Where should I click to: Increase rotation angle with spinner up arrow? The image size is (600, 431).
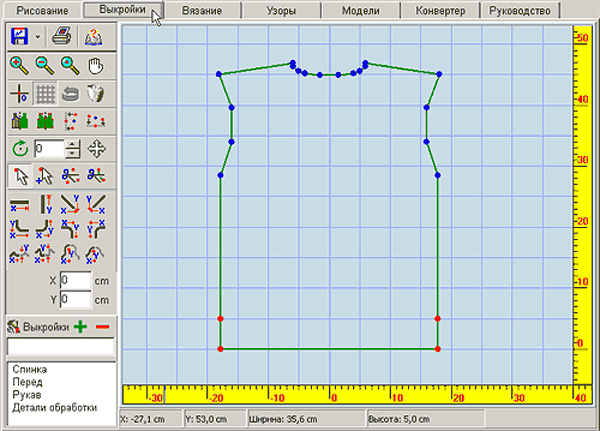pos(73,144)
